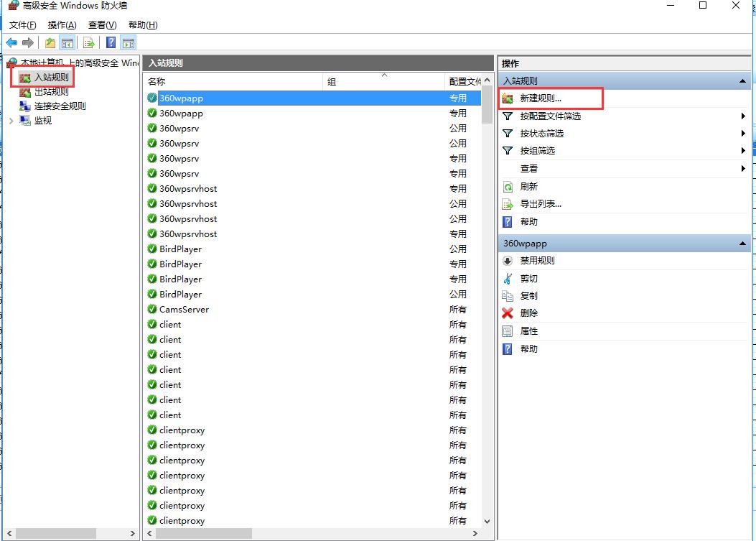This screenshot has width=756, height=541.
Task: Click the 所有 profile cell of CamsServer
Action: coord(457,310)
